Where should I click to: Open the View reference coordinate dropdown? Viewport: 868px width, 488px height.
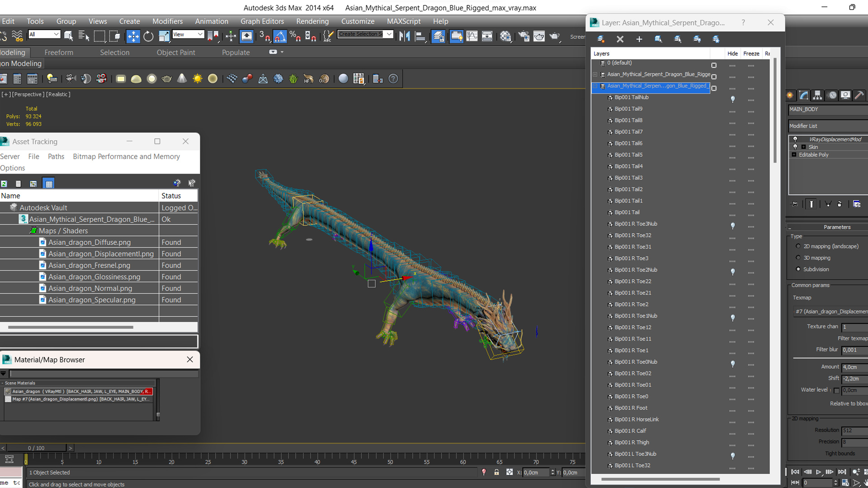coord(188,34)
